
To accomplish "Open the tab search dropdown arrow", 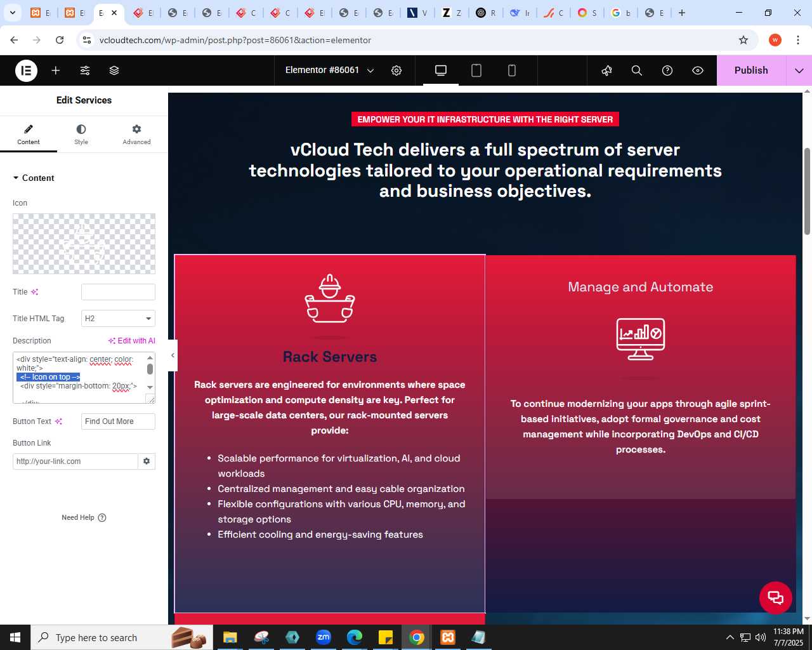I will (x=12, y=13).
